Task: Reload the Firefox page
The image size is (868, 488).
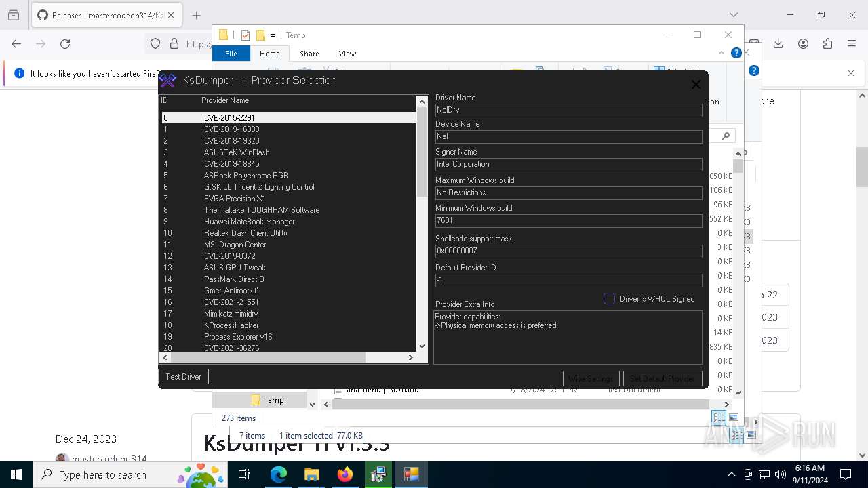Action: pos(65,43)
